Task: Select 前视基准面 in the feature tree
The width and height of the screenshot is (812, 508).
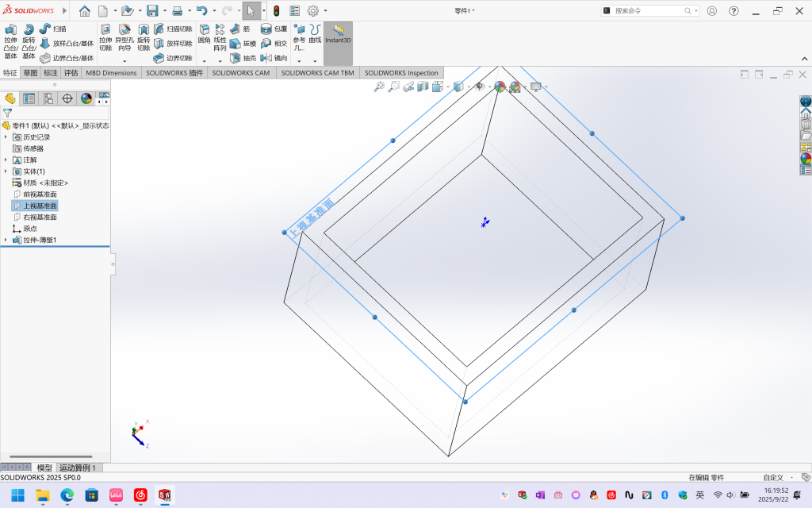Action: point(40,194)
